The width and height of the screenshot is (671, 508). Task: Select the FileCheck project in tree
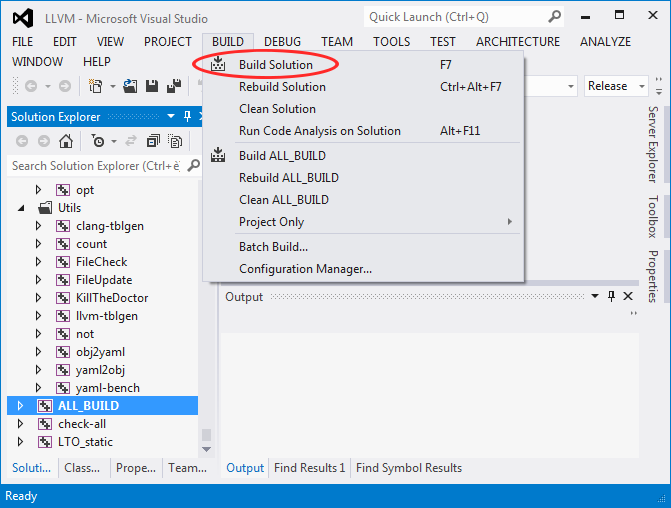point(101,262)
